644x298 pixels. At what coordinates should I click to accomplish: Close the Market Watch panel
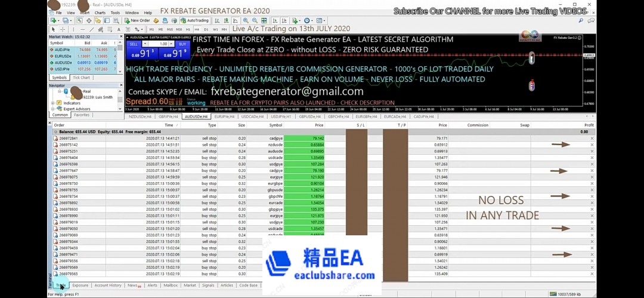(120, 36)
